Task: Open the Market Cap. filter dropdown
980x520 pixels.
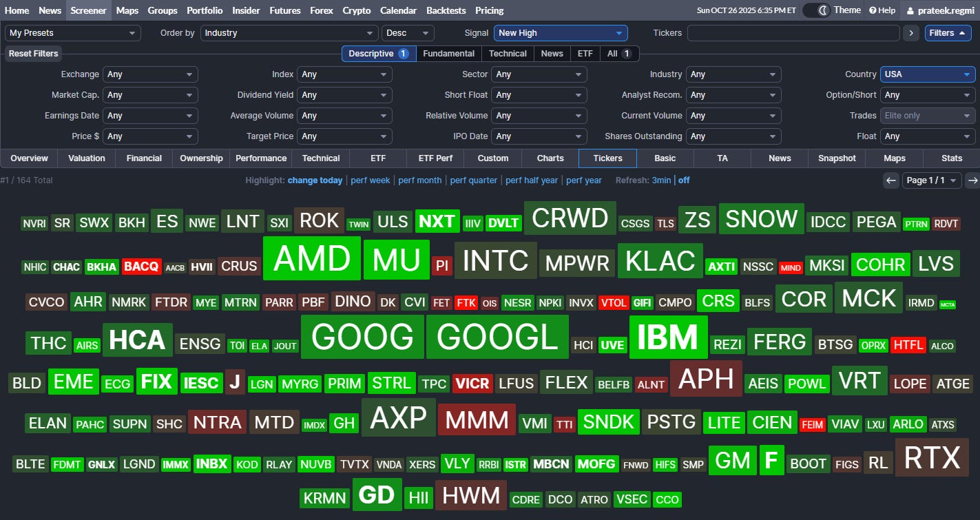Action: point(150,95)
